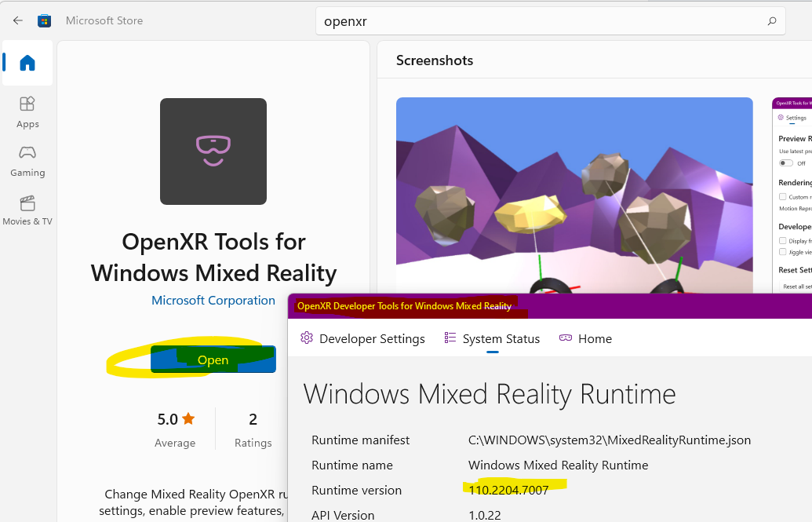Click the Screenshots section heading
This screenshot has width=812, height=522.
coord(435,60)
